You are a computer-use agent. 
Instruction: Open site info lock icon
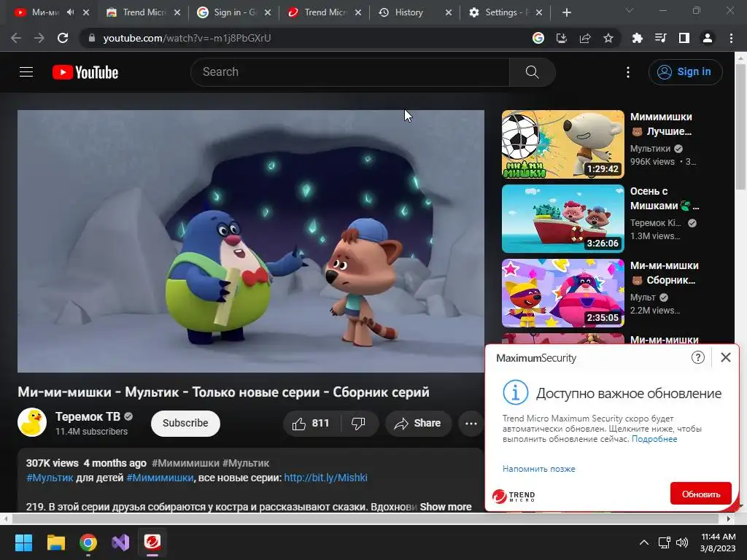point(92,38)
